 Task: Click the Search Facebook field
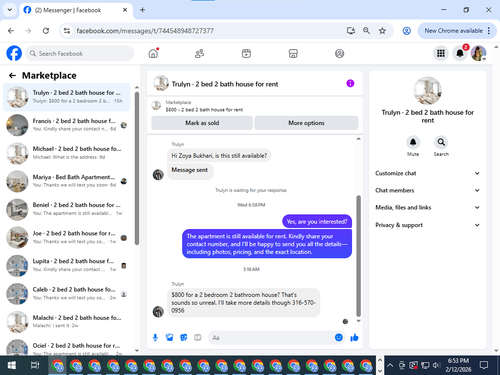[x=80, y=53]
